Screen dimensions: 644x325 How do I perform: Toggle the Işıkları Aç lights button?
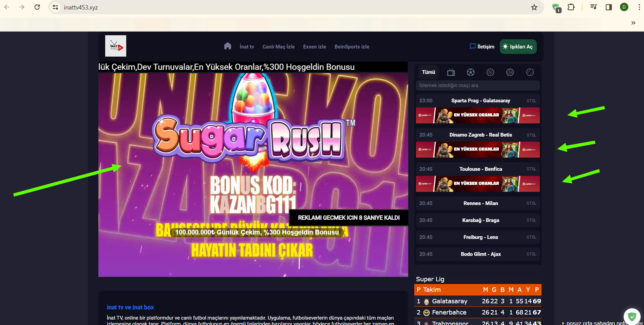click(x=518, y=47)
